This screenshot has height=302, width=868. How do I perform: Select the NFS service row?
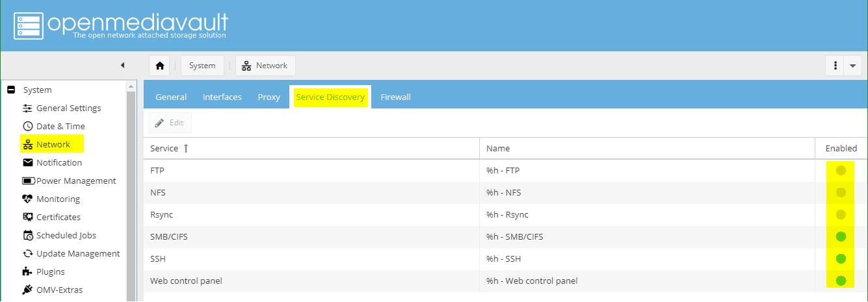coord(505,193)
